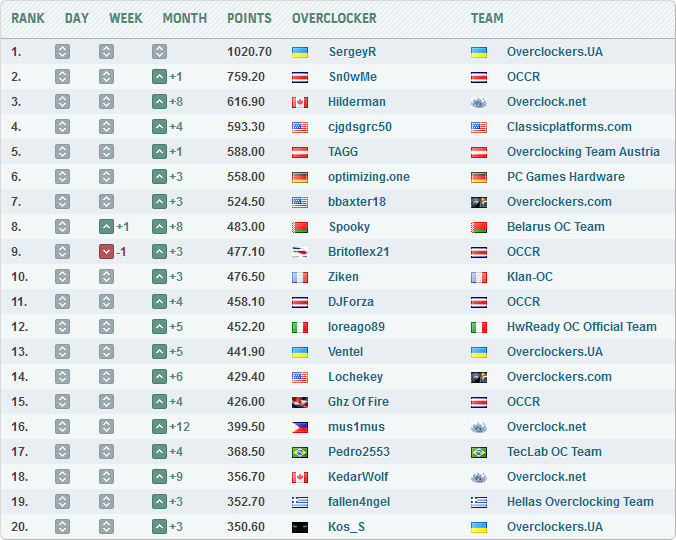Open DJForza's overclocker profile
The height and width of the screenshot is (540, 676).
click(351, 302)
